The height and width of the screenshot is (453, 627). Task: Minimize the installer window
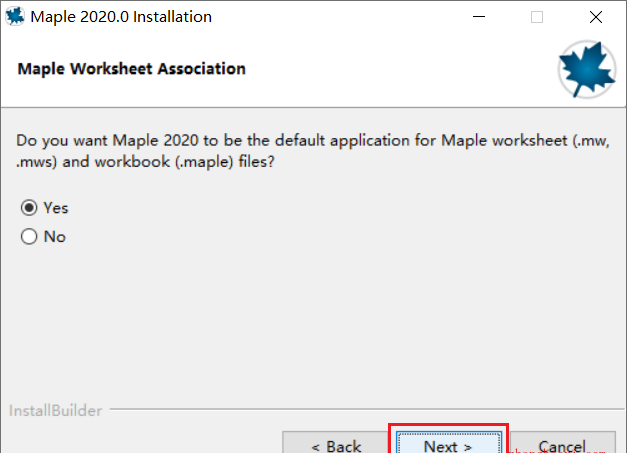[479, 17]
